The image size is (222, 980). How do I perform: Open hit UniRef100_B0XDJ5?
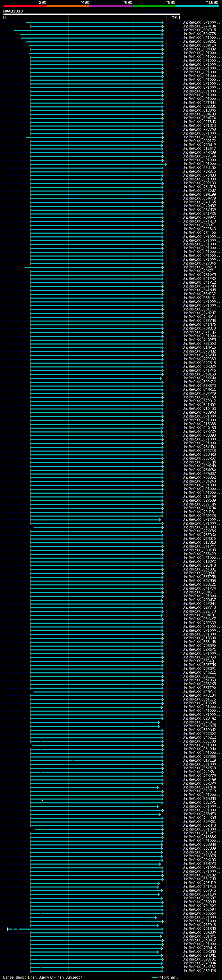click(199, 30)
